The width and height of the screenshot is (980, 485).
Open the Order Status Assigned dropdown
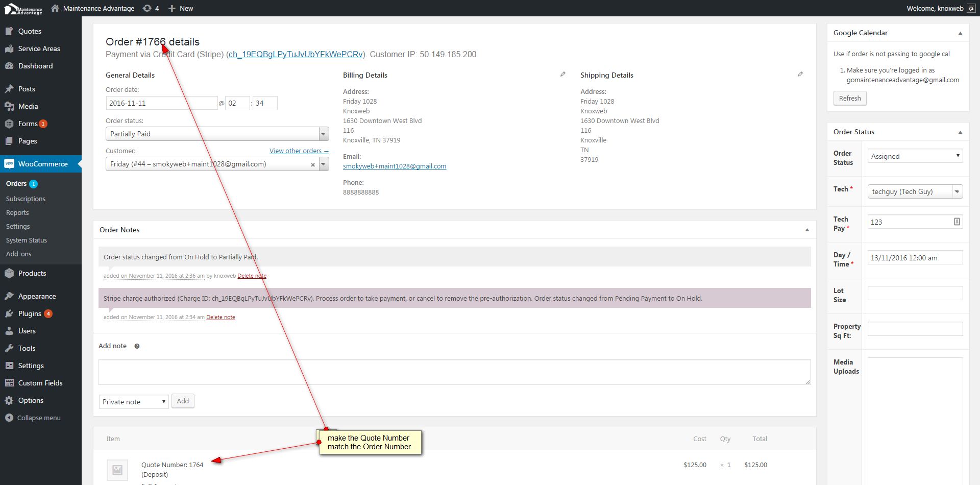tap(915, 156)
